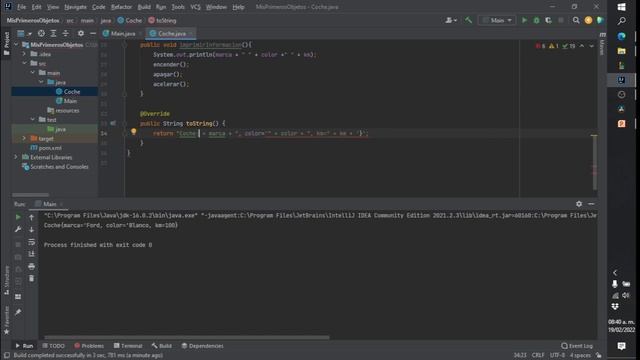This screenshot has width=640, height=360.
Task: Open the Dependencies tool window
Action: [x=202, y=346]
